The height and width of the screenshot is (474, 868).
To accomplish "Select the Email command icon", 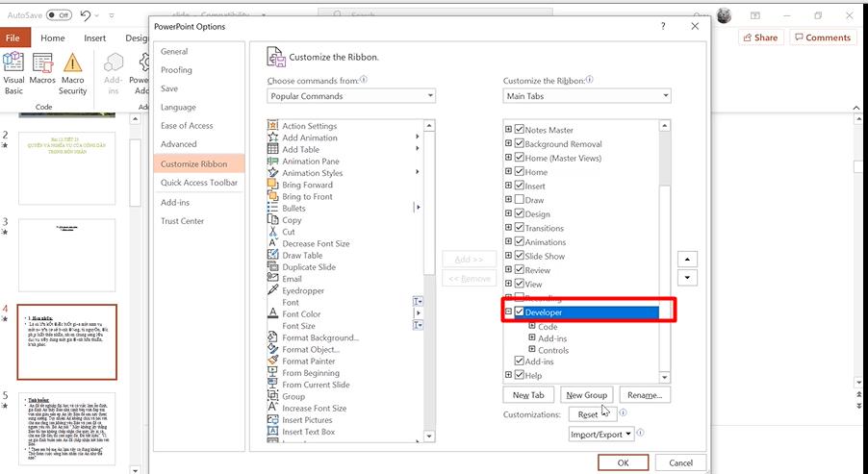I will click(272, 278).
